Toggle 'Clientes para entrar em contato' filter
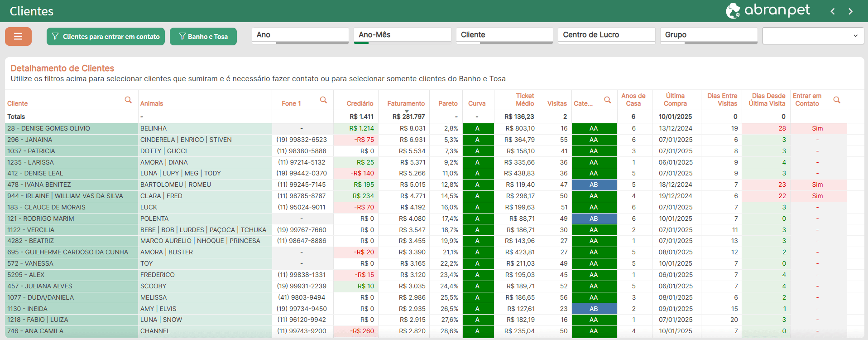 tap(106, 36)
